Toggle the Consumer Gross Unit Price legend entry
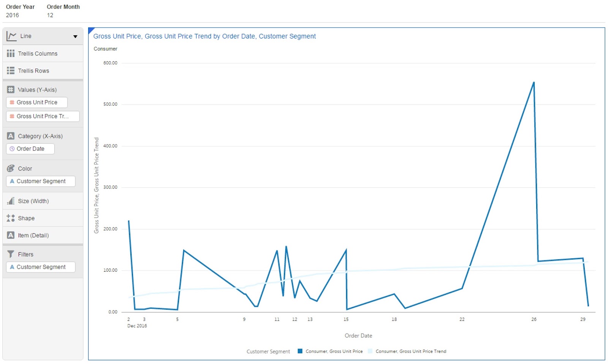The height and width of the screenshot is (364, 608). 334,351
